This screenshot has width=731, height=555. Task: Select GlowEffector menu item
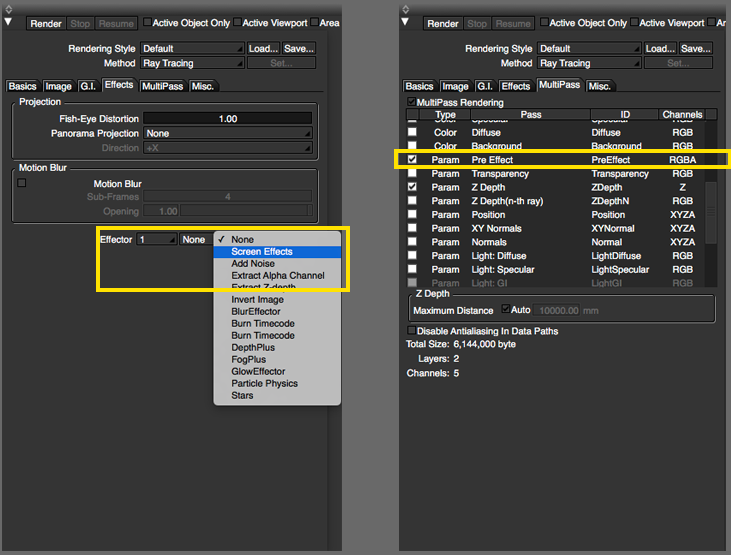click(x=277, y=372)
